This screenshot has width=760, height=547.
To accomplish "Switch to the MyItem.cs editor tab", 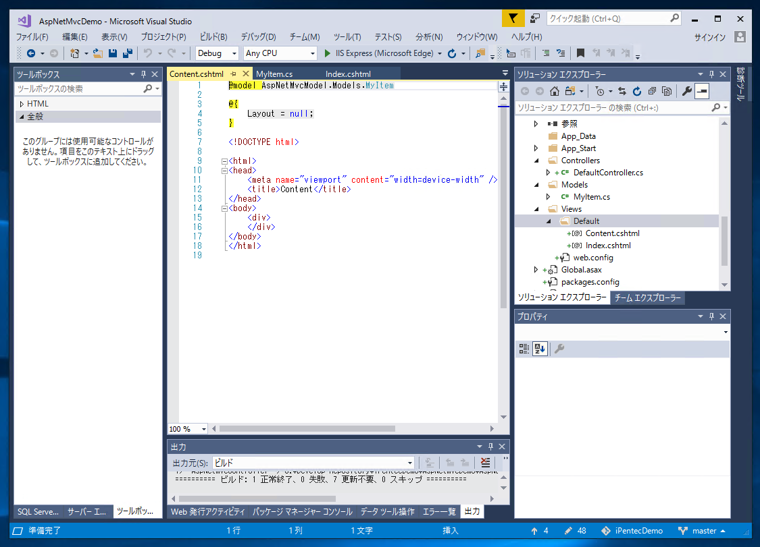I will click(x=274, y=74).
